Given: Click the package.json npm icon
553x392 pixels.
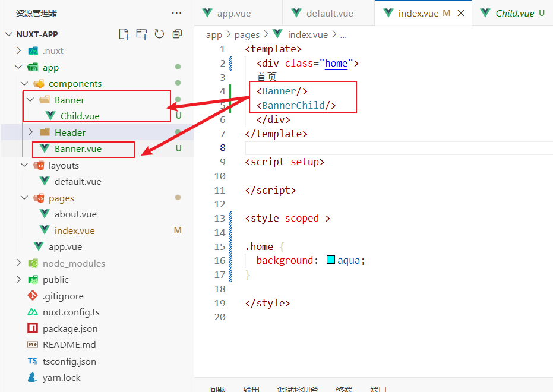Looking at the screenshot, I should coord(33,328).
